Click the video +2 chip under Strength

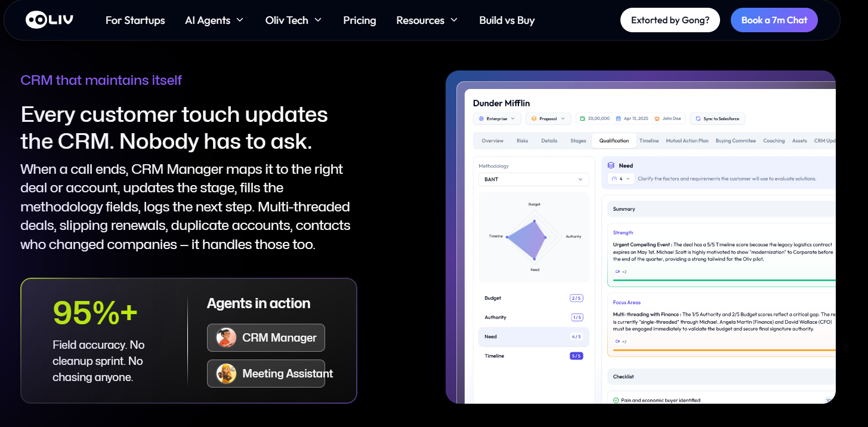tap(620, 272)
